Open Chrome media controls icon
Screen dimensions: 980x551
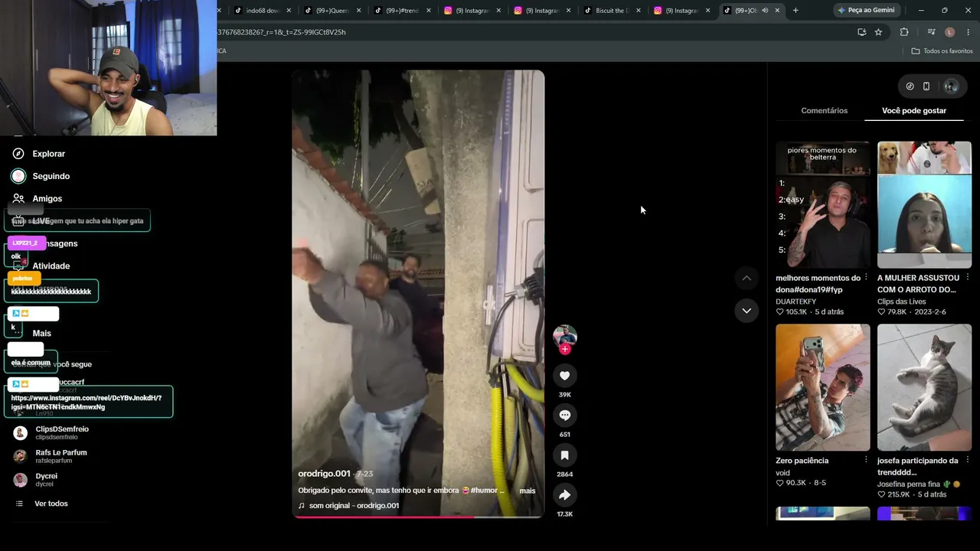tap(931, 32)
